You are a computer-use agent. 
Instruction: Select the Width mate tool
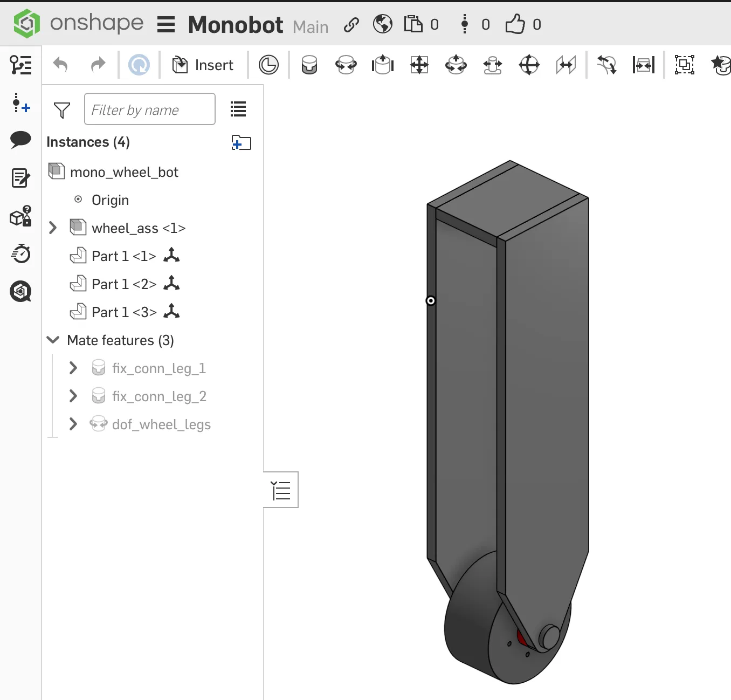click(x=644, y=65)
